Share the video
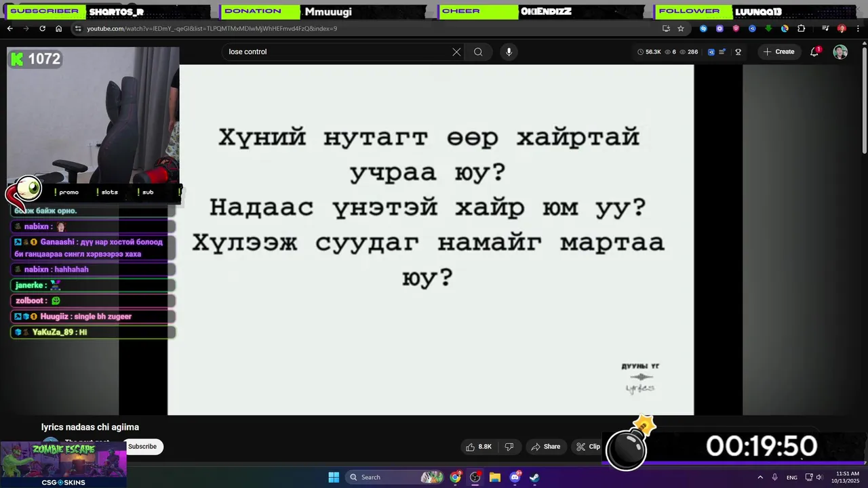This screenshot has height=488, width=868. (546, 447)
